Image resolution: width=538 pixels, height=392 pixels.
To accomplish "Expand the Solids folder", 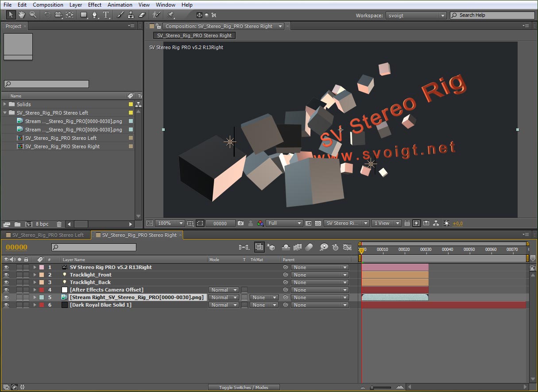I will click(5, 104).
